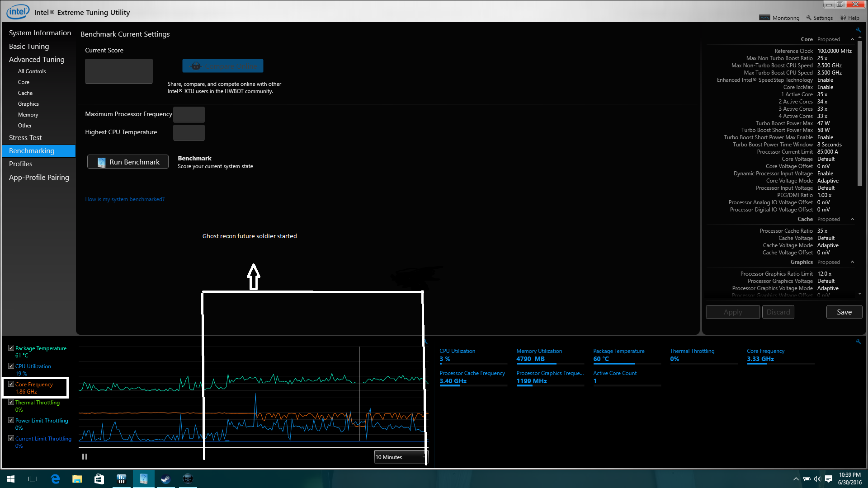The height and width of the screenshot is (488, 868).
Task: Open Settings via the wrench icon
Action: click(x=819, y=18)
